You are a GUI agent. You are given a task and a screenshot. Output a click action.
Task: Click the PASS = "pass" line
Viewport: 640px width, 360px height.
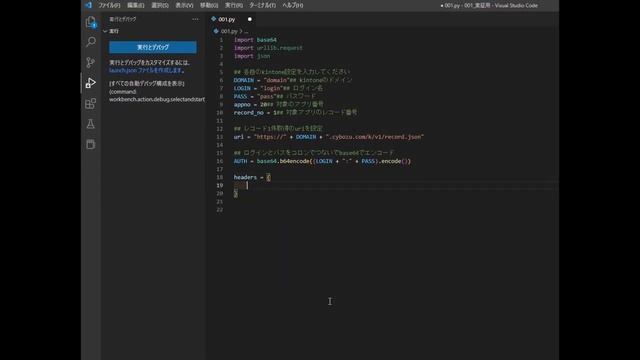pos(275,96)
